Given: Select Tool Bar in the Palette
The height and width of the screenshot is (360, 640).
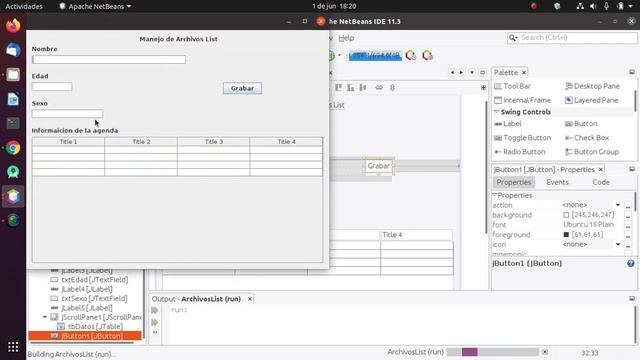Looking at the screenshot, I should tap(512, 86).
